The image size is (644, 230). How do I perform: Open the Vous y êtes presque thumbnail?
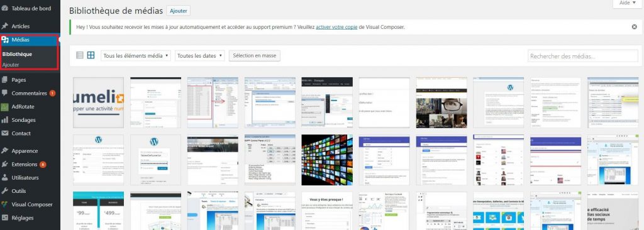327,211
